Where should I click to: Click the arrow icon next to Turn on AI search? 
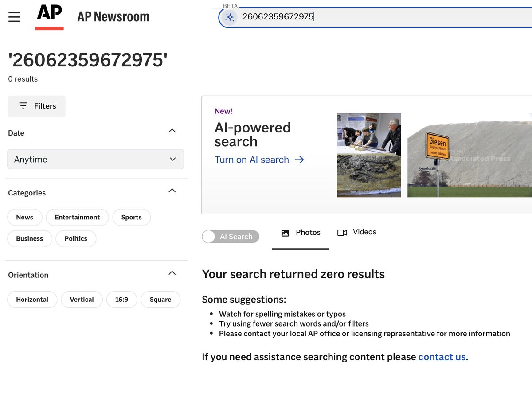click(x=299, y=160)
